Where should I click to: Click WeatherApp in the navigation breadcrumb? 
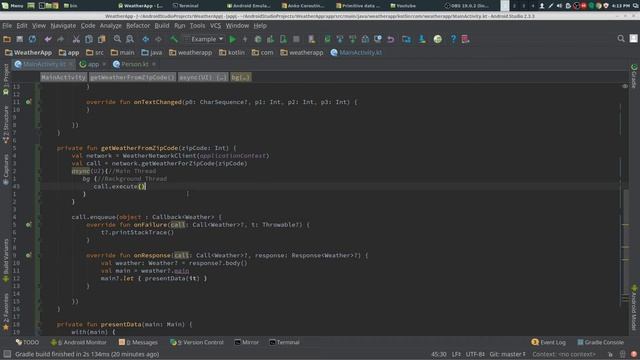29,53
